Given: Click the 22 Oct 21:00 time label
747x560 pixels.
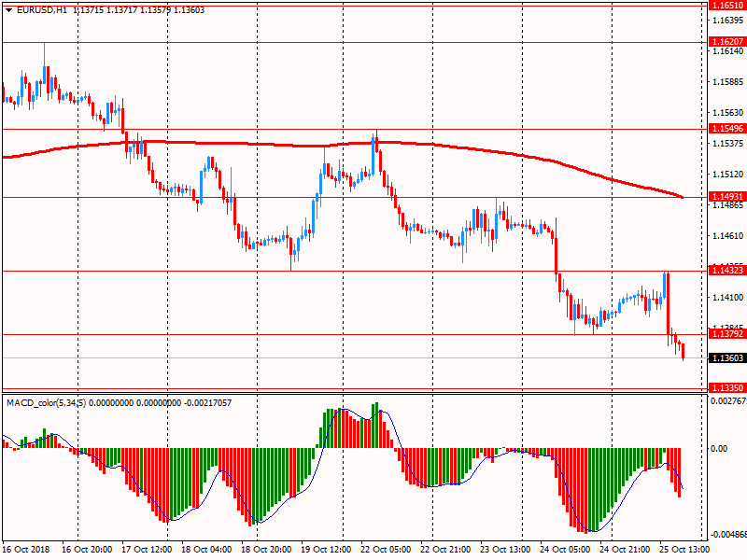Looking at the screenshot, I should coord(445,549).
